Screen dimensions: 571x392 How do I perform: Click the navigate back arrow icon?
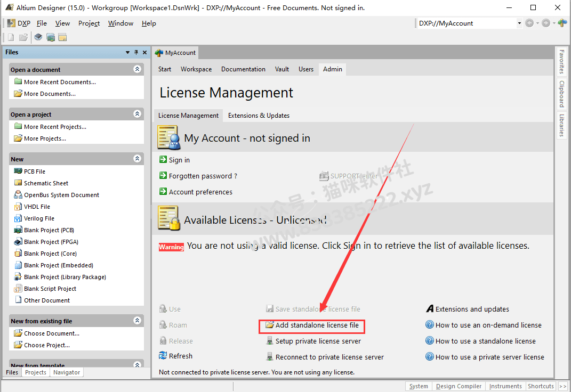529,23
